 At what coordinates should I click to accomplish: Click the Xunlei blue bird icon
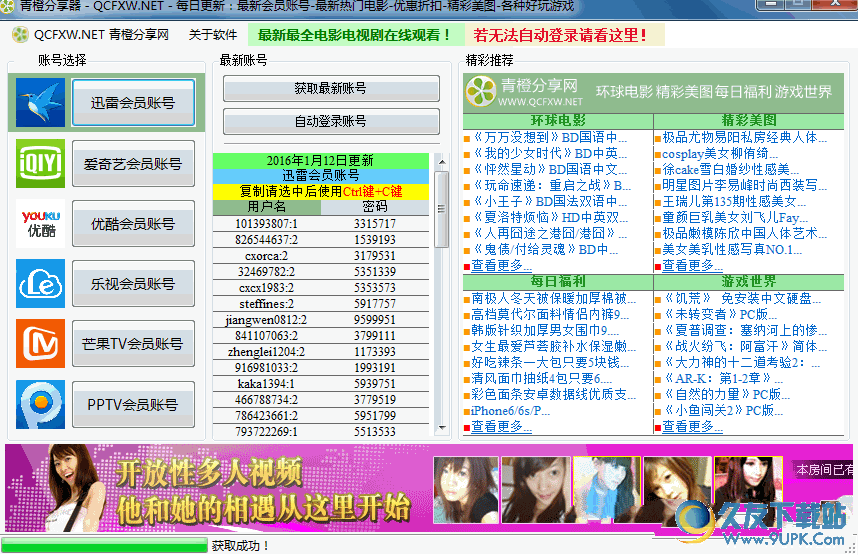pyautogui.click(x=40, y=103)
